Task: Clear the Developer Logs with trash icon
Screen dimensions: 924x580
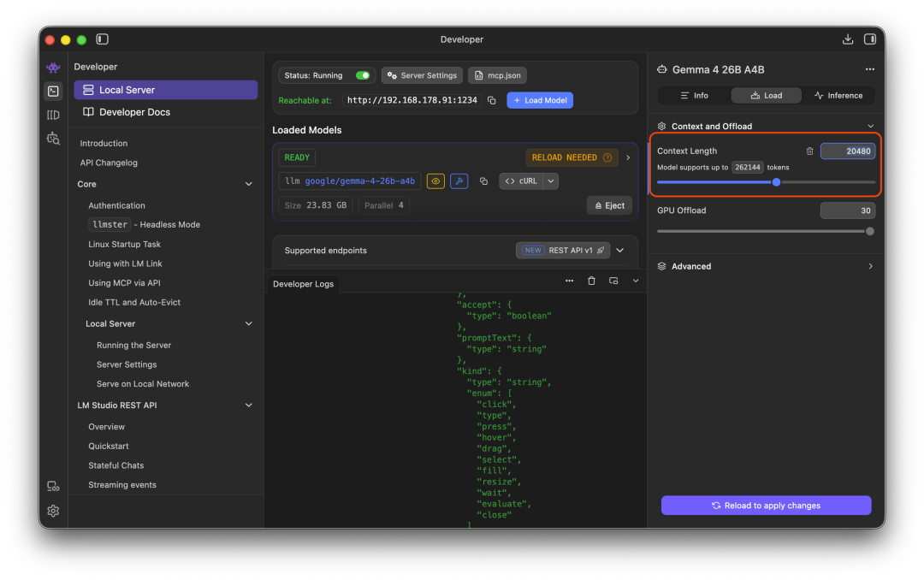Action: click(591, 281)
